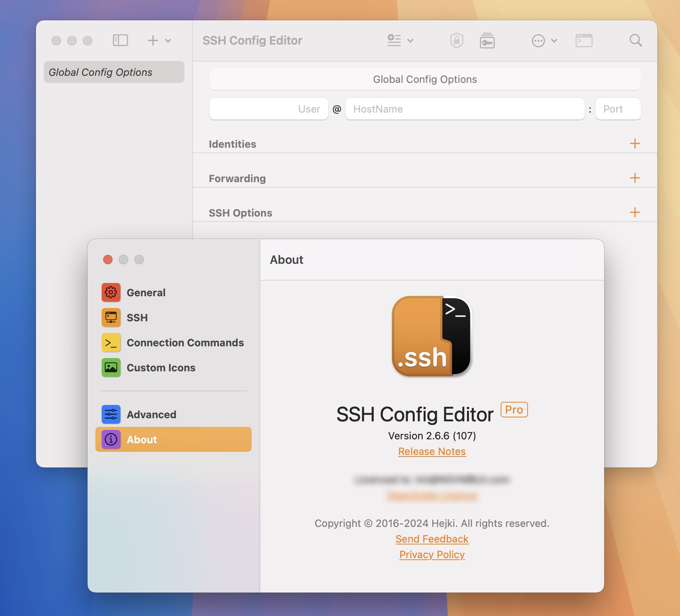Click the add-option list icon in toolbar

click(394, 40)
